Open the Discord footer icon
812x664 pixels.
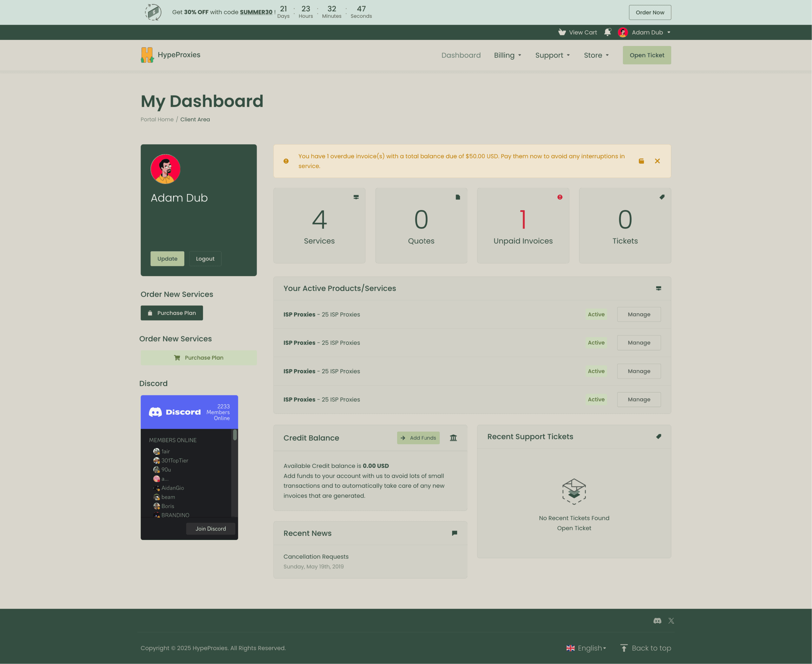pos(658,621)
